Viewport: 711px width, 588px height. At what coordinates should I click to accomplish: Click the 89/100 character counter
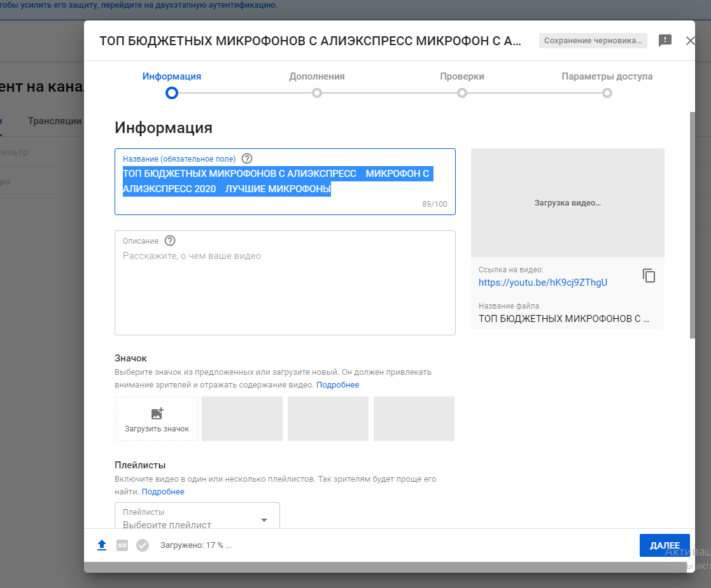434,204
